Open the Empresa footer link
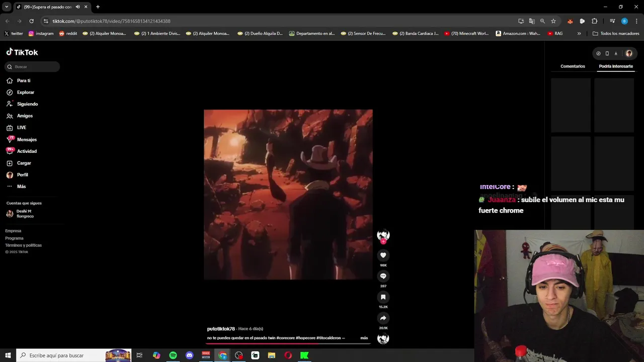Screen dimensions: 644x362 (x=13, y=231)
